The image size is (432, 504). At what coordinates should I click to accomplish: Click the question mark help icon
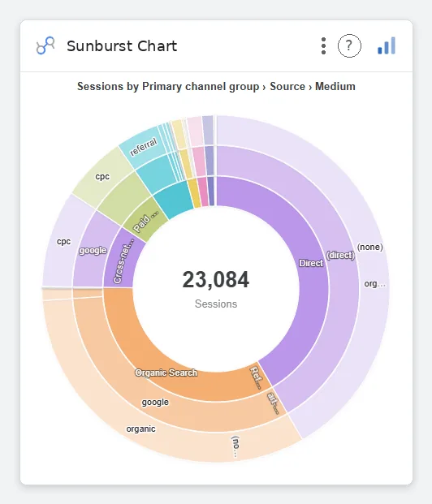pyautogui.click(x=349, y=46)
